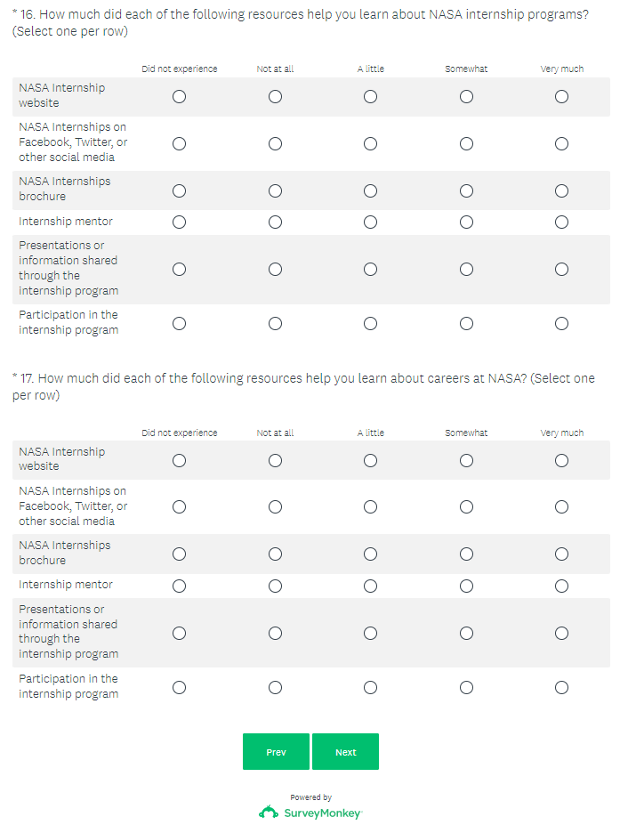Choose 'Did not experience' for NASA Internship website in question 17
644x825 pixels.
[179, 461]
